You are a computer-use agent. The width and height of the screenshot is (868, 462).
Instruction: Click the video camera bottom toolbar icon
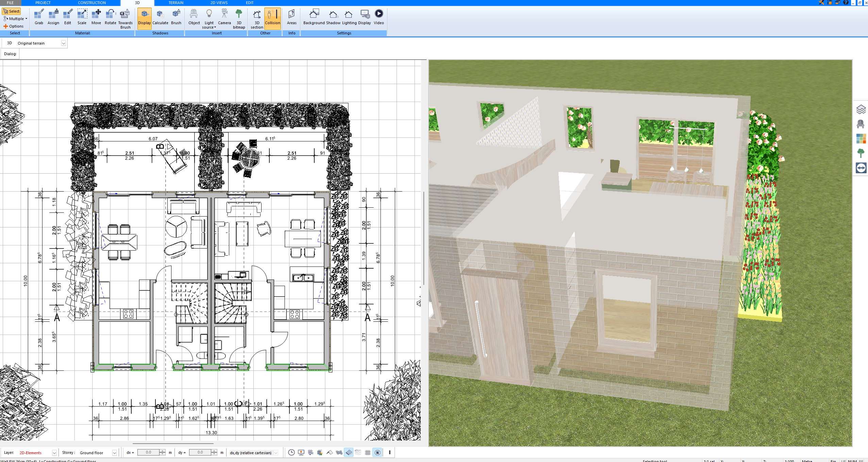311,452
